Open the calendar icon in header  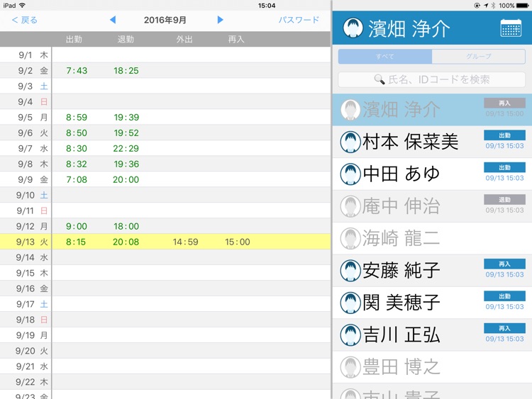pyautogui.click(x=511, y=28)
